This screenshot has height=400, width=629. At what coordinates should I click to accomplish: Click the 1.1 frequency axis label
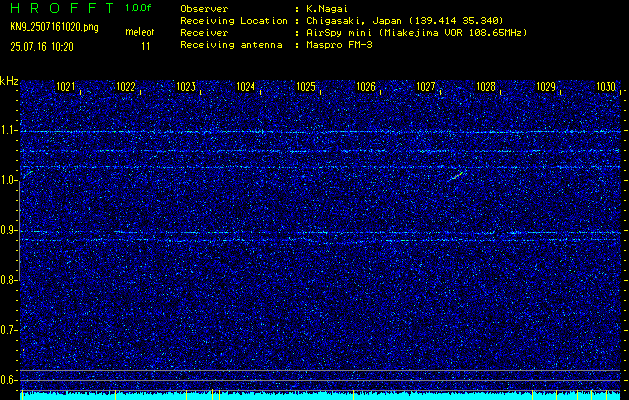click(8, 130)
